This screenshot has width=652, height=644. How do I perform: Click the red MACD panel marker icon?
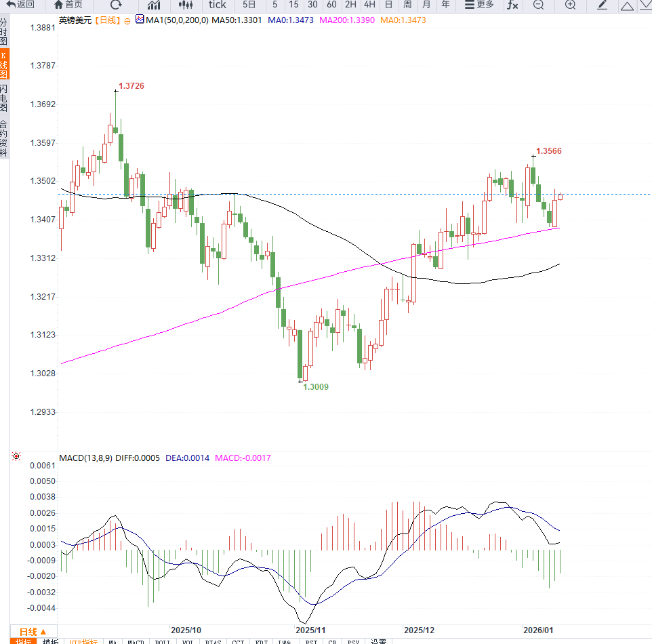[16, 456]
